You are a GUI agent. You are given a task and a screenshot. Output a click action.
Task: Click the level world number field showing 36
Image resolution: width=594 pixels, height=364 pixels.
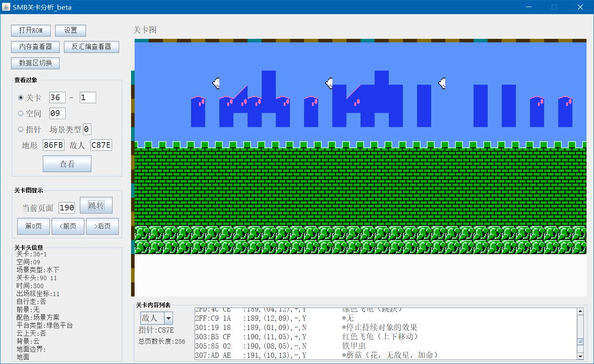[x=57, y=98]
